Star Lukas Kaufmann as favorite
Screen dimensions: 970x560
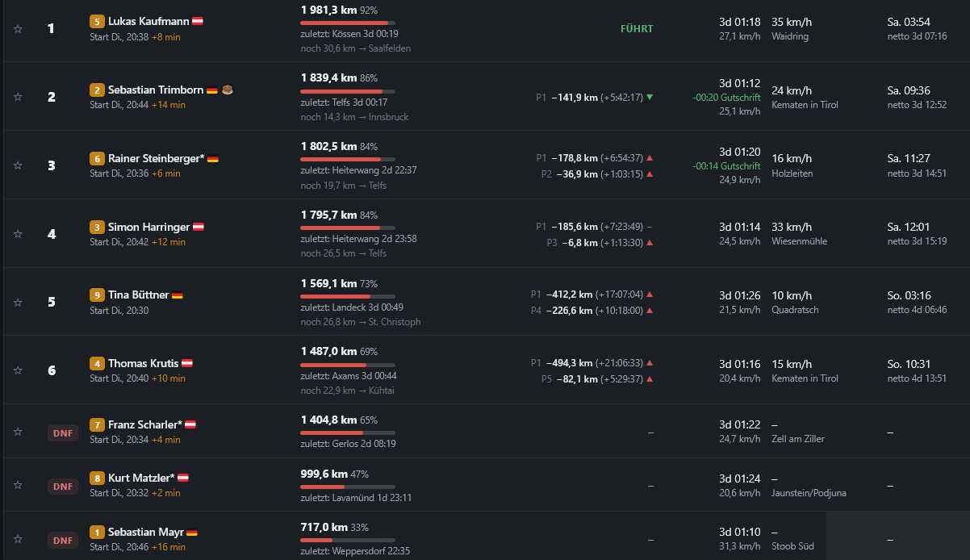click(18, 28)
